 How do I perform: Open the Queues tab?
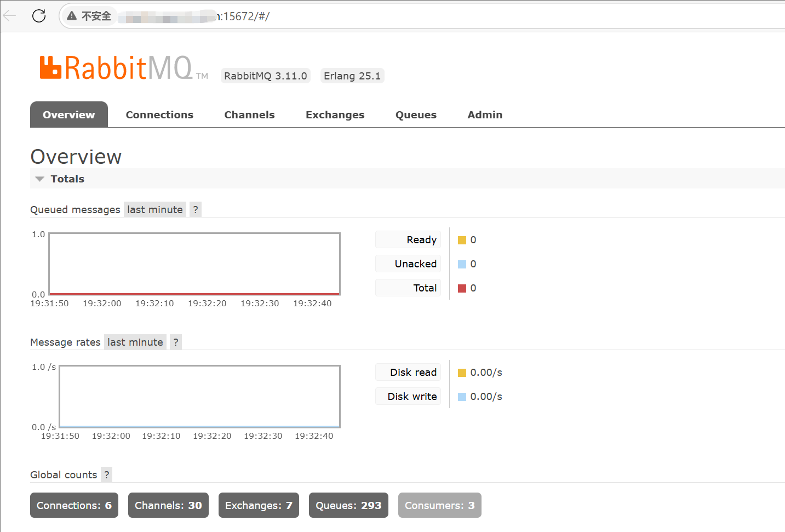(416, 115)
